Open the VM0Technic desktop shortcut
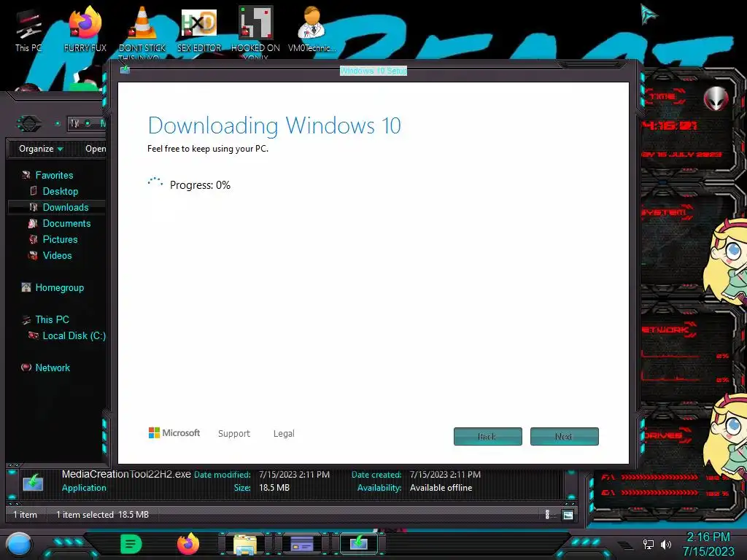Image resolution: width=747 pixels, height=560 pixels. [311, 29]
